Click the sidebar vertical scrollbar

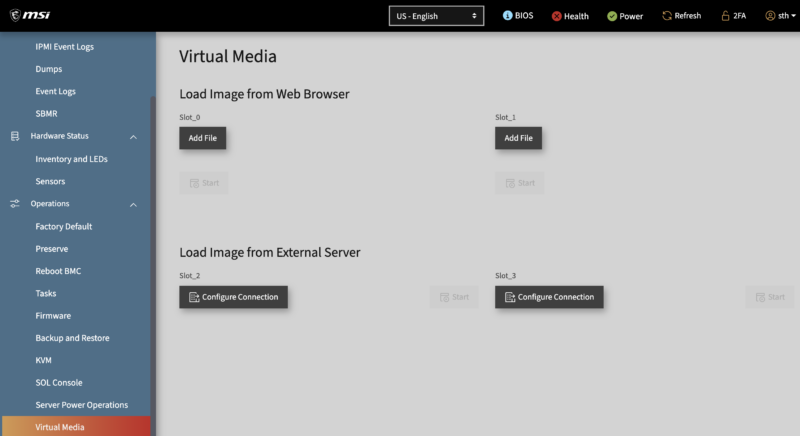(153, 265)
